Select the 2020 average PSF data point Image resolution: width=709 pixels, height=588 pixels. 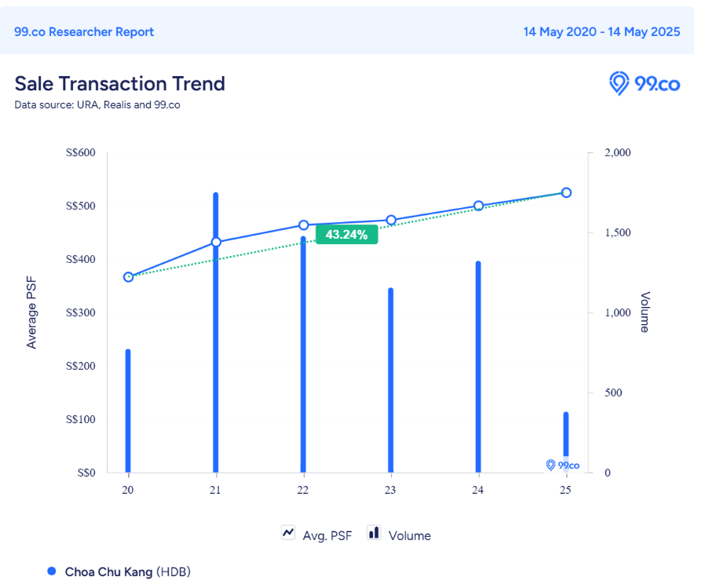point(128,277)
